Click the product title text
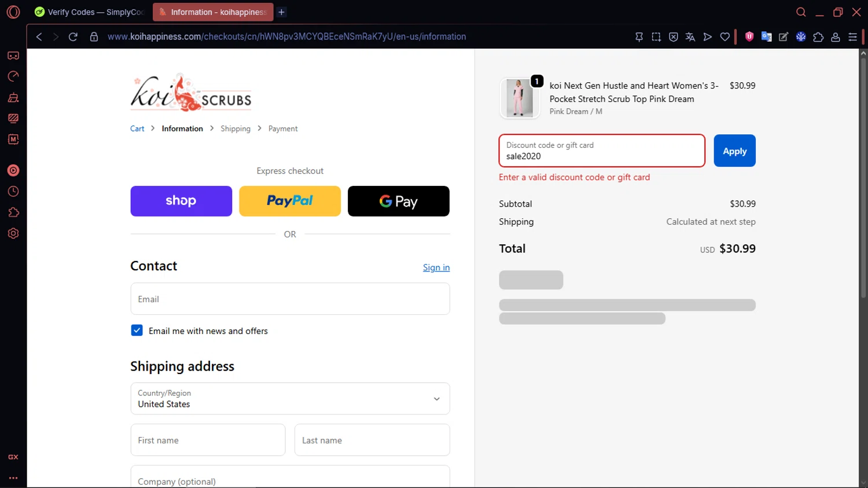 (x=634, y=92)
